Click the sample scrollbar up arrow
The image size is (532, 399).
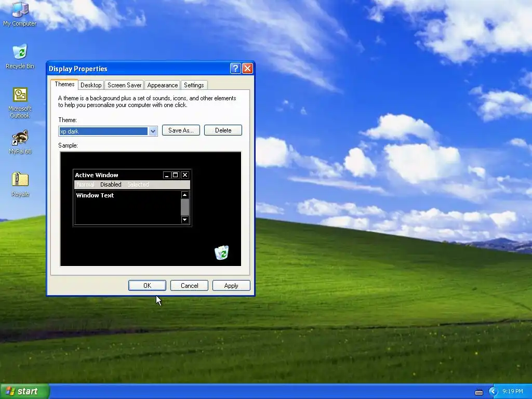[184, 195]
